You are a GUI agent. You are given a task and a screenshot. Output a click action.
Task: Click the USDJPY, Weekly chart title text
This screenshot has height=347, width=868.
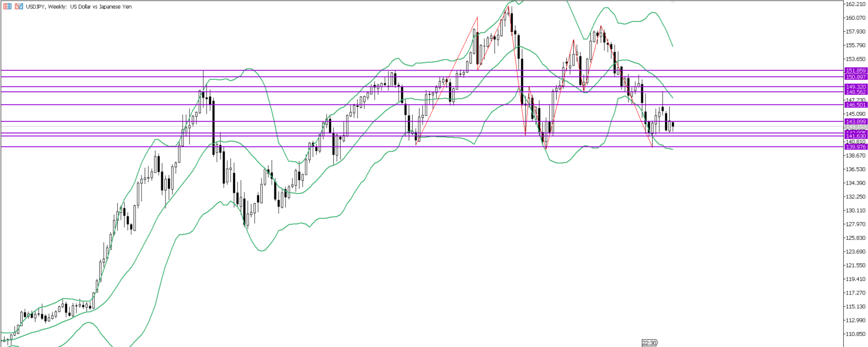point(78,6)
